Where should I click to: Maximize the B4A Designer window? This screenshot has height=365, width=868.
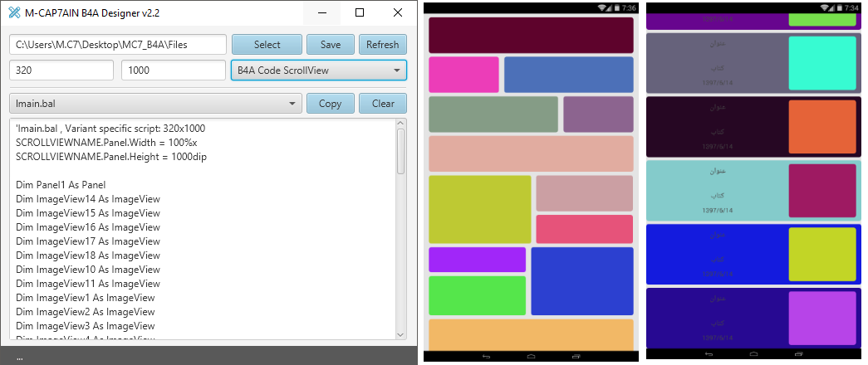click(360, 12)
